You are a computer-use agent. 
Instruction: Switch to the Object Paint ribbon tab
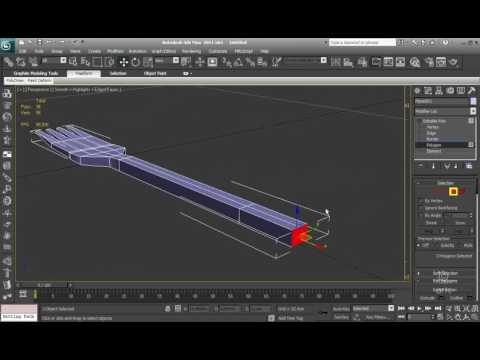pos(155,73)
